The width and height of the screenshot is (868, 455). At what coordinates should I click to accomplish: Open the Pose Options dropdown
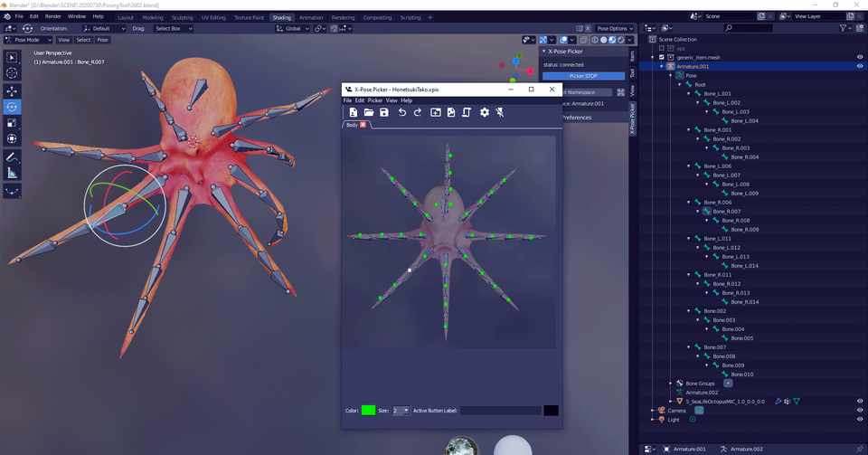tap(615, 28)
